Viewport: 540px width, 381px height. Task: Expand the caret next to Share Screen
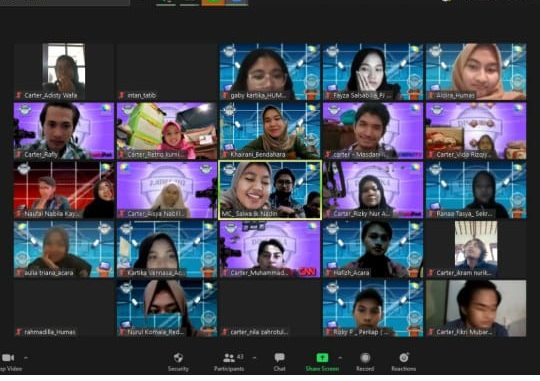(340, 358)
